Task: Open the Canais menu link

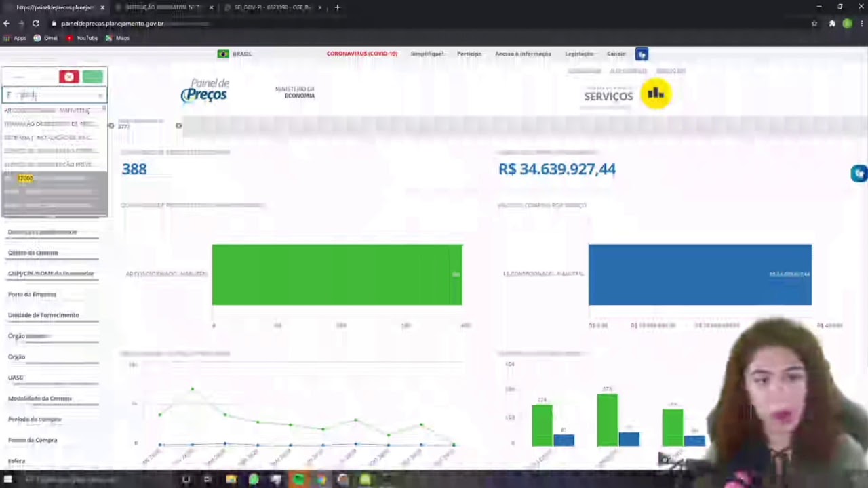Action: 616,54
